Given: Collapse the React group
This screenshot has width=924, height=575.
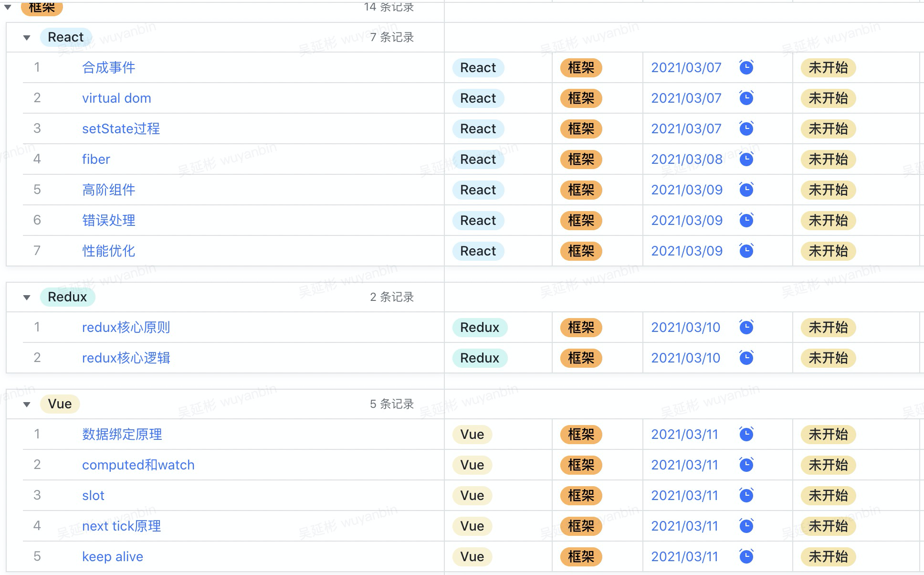Looking at the screenshot, I should (x=27, y=37).
